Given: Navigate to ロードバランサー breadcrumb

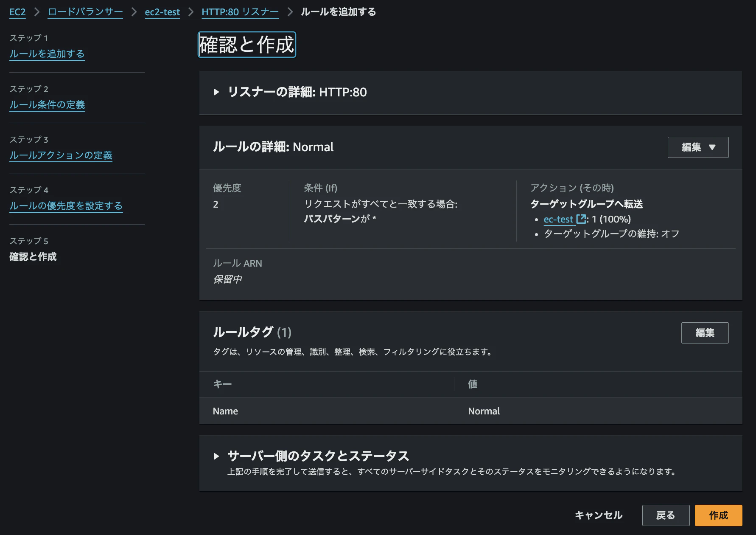Looking at the screenshot, I should (x=85, y=12).
